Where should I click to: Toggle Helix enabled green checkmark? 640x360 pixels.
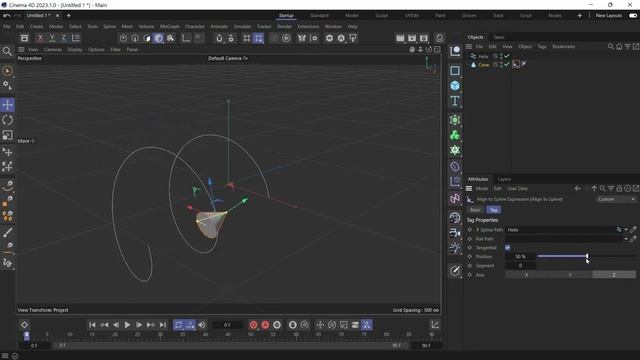[507, 56]
